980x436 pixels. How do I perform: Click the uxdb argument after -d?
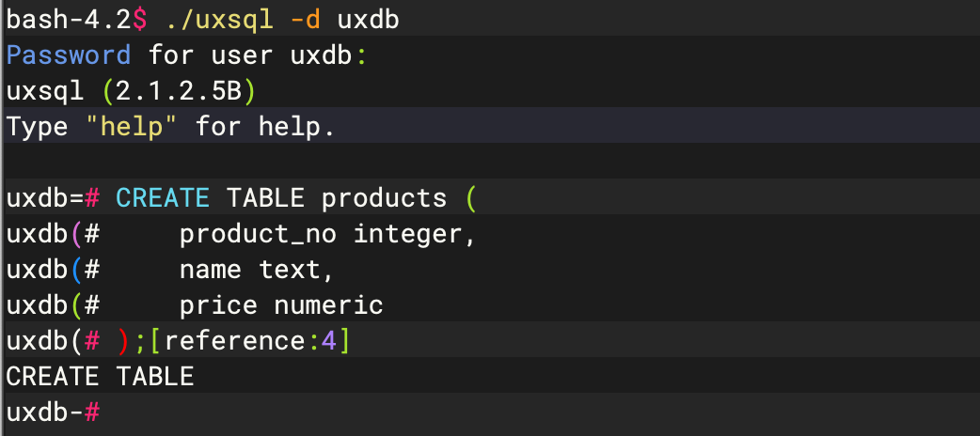[368, 20]
